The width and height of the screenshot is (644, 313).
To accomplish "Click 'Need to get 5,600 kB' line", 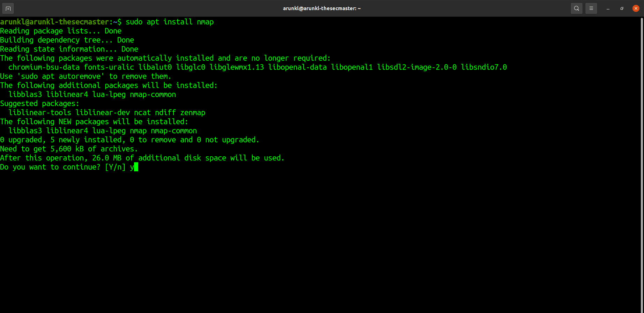I will click(69, 149).
